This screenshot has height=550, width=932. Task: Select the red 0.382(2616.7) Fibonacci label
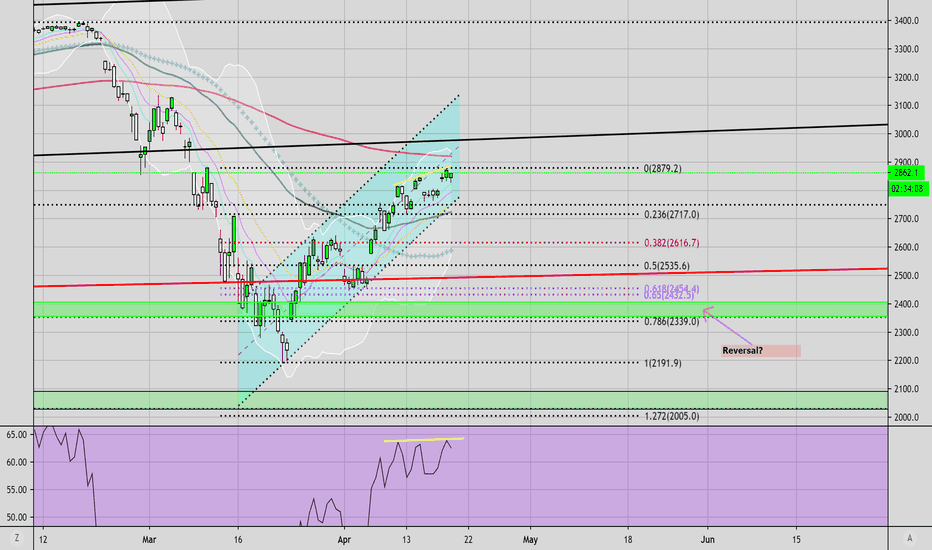click(x=672, y=243)
